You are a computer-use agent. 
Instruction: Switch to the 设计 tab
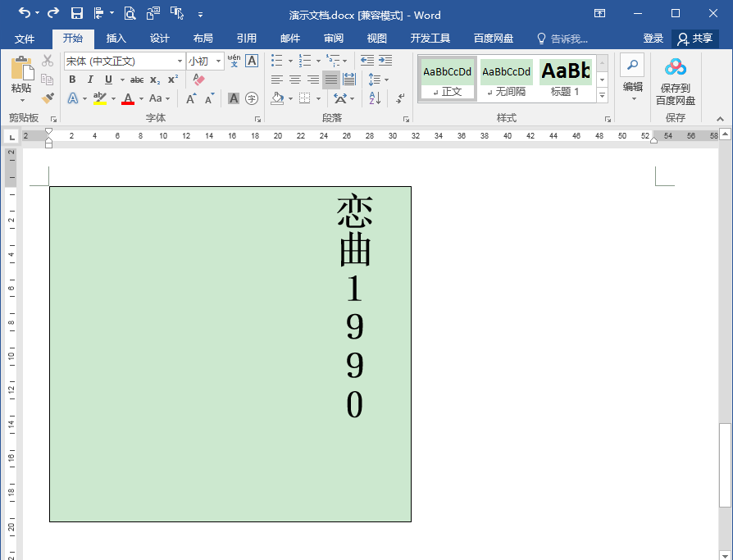click(159, 39)
